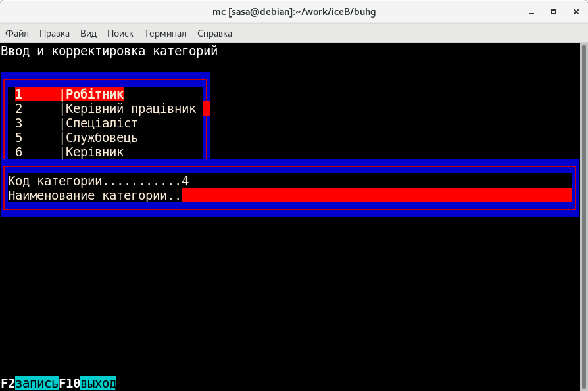
Task: Click the Код категории field value
Action: point(185,181)
